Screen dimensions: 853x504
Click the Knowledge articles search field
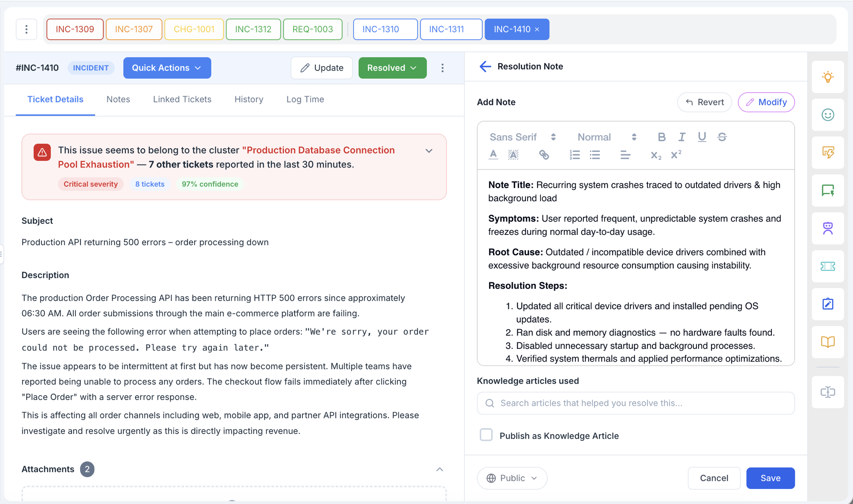pyautogui.click(x=635, y=403)
